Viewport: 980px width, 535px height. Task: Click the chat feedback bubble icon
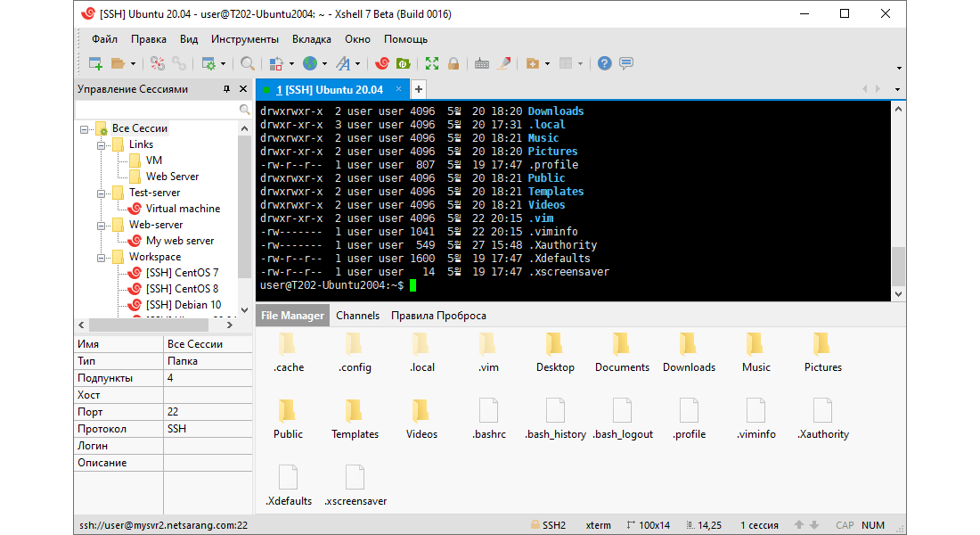(626, 63)
